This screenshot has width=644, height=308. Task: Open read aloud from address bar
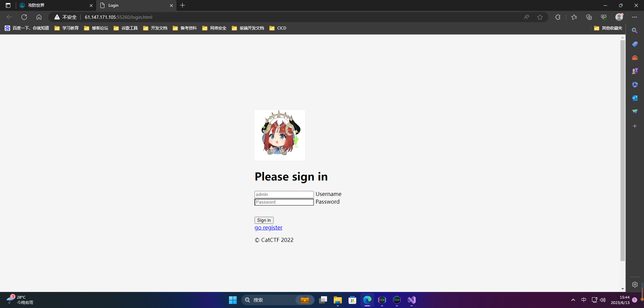(526, 17)
